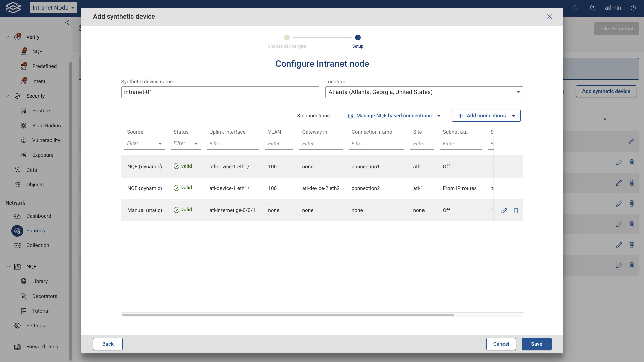Open the NQE Library
The width and height of the screenshot is (644, 362).
coord(40,281)
